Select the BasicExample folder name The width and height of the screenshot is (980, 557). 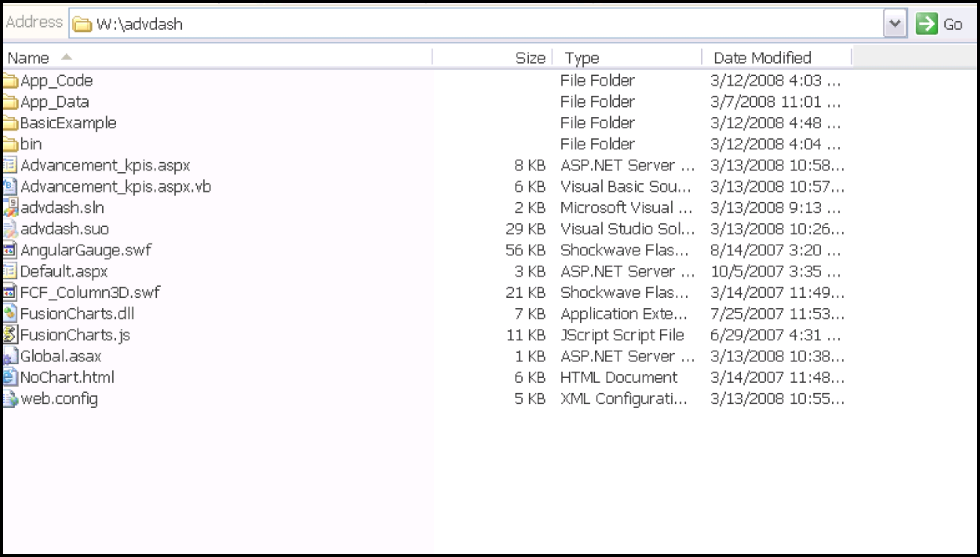[x=68, y=123]
